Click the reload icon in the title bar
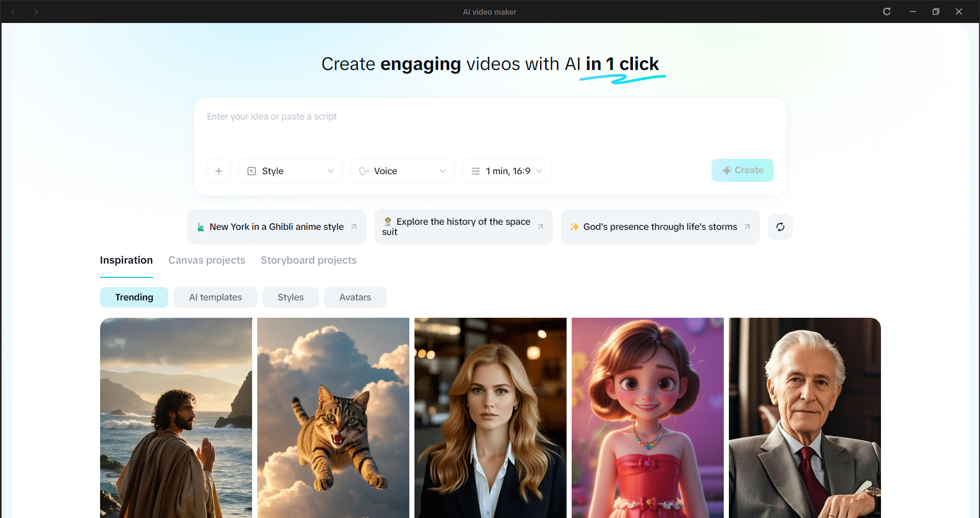This screenshot has height=518, width=980. 887,11
